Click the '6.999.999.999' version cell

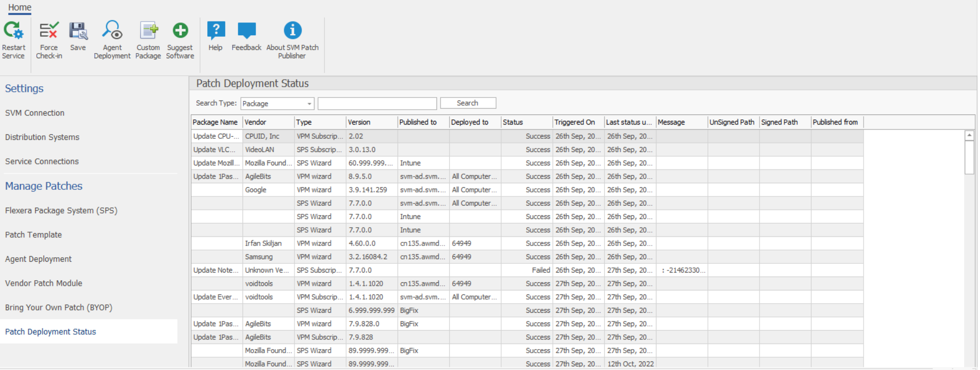(372, 310)
